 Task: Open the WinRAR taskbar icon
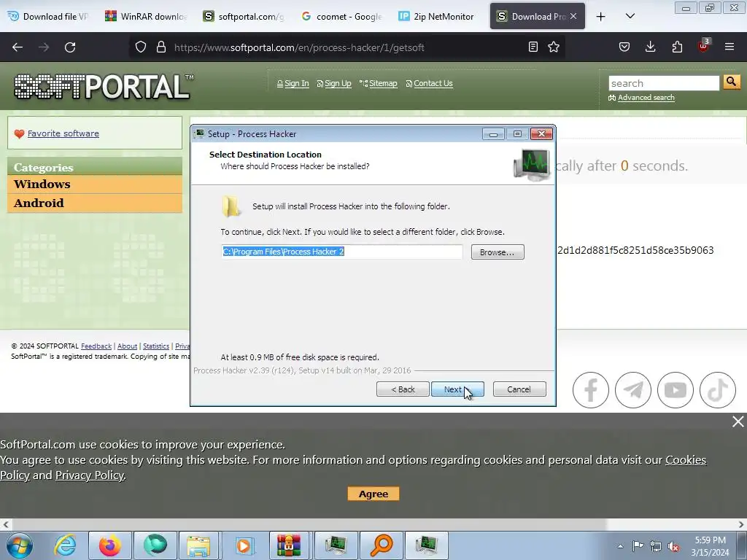coord(289,545)
